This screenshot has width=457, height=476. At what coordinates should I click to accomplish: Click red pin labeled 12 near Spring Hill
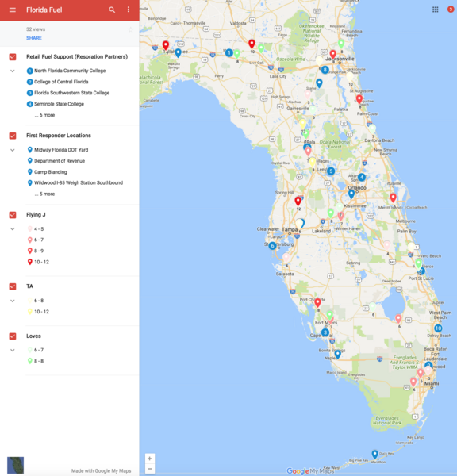298,201
